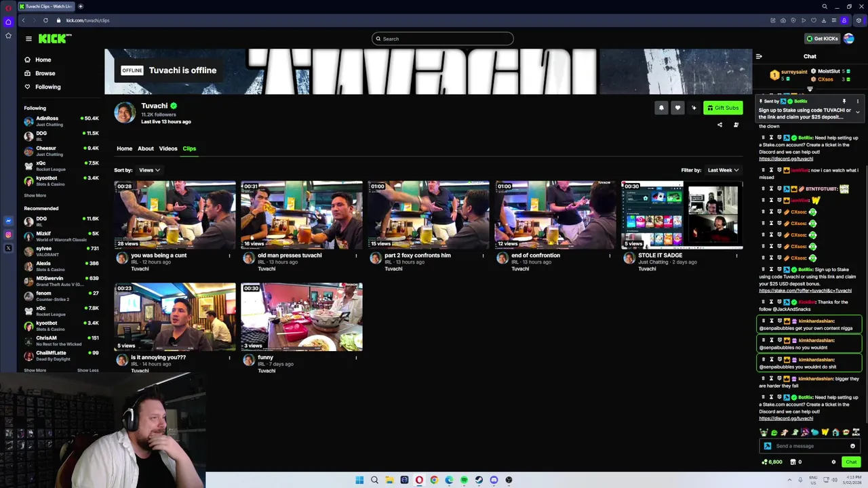Expand the pinned Stake message chevron
This screenshot has width=868, height=488.
[x=857, y=113]
